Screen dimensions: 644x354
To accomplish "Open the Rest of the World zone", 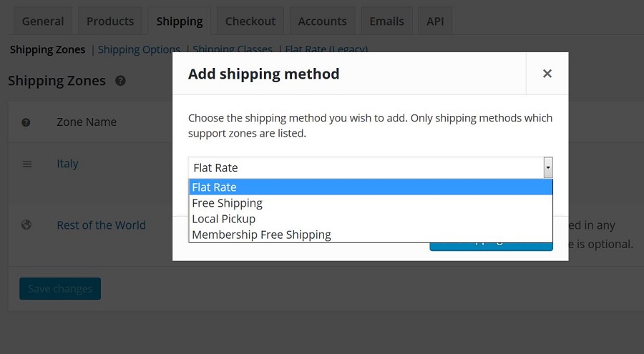I will coord(101,225).
